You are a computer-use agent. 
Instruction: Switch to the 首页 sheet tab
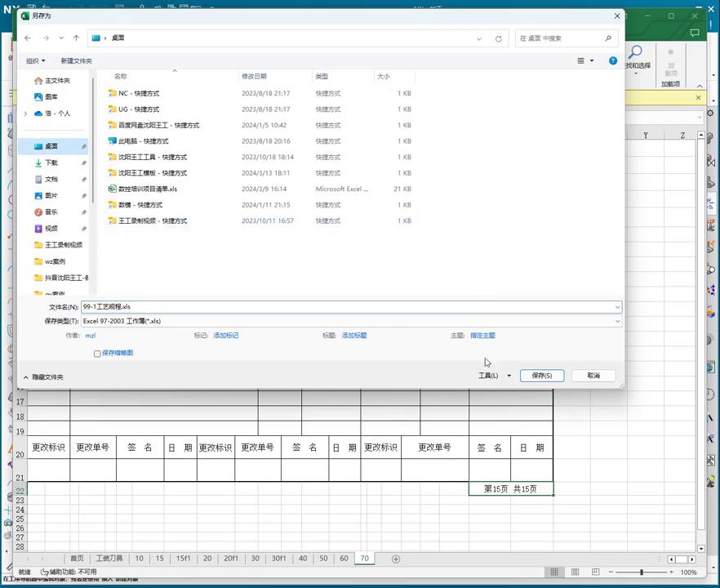[76, 559]
